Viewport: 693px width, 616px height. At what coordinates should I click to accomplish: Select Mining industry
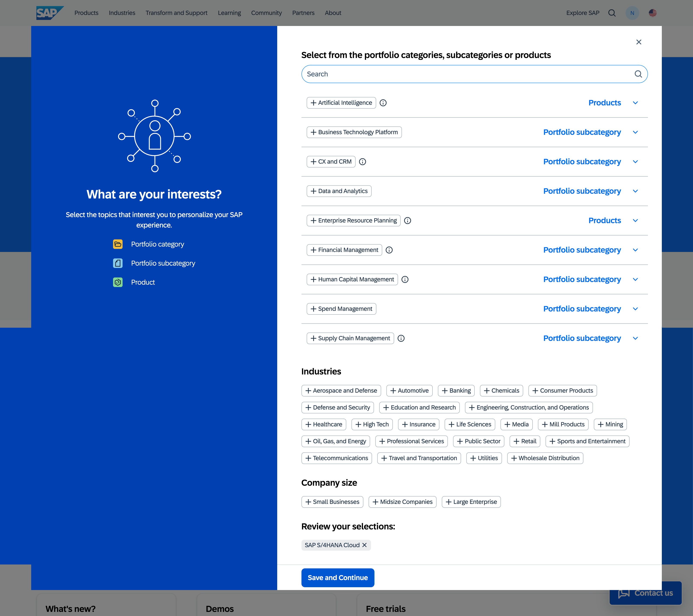pos(610,425)
